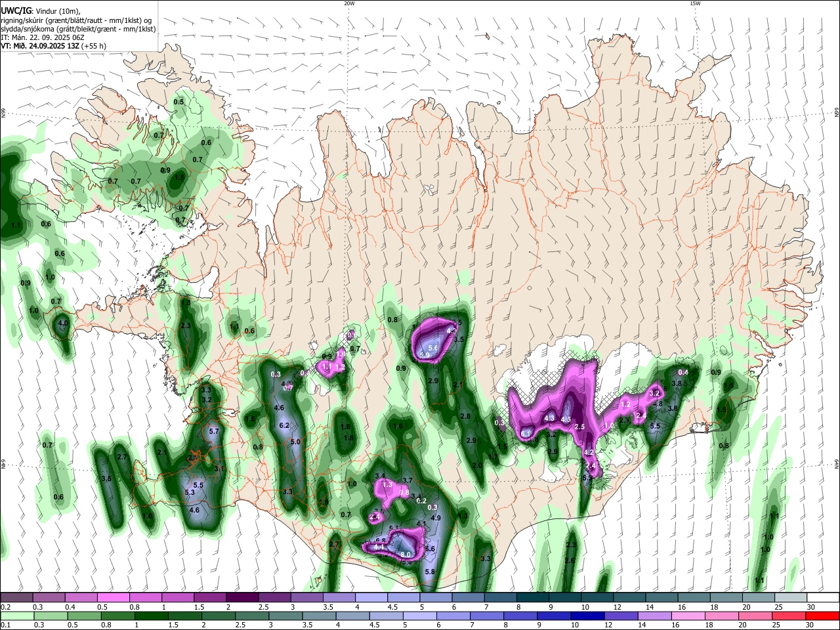Screen dimensions: 840x630
Task: Click the '(+55 h)' forecast offset text
Action: [x=94, y=46]
